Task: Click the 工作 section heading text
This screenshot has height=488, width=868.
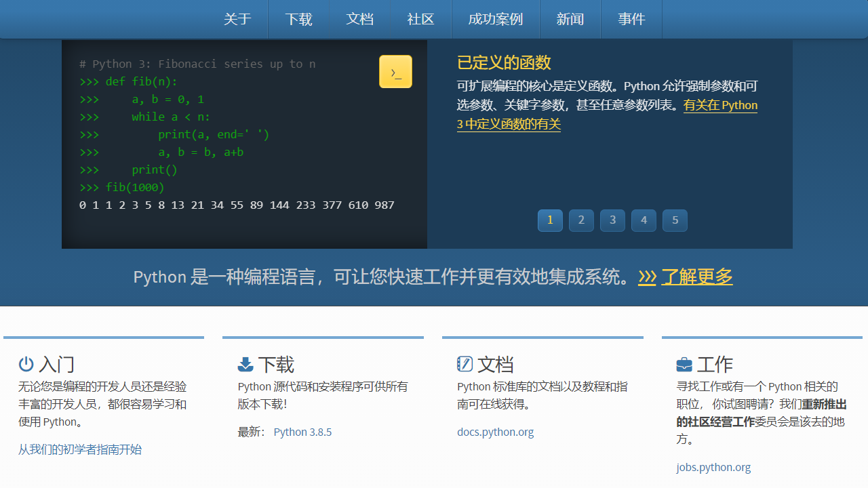Action: [x=715, y=365]
